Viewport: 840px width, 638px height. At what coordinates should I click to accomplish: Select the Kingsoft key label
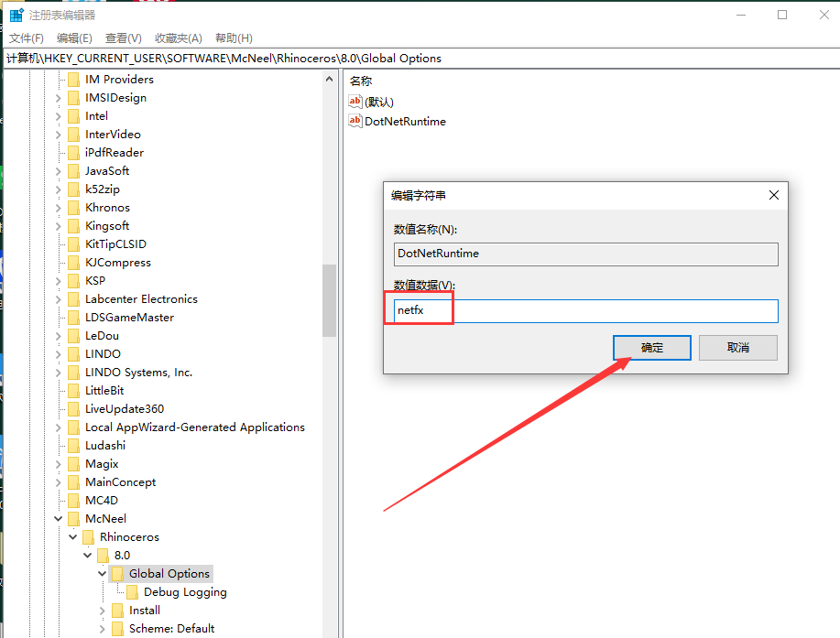pyautogui.click(x=107, y=226)
